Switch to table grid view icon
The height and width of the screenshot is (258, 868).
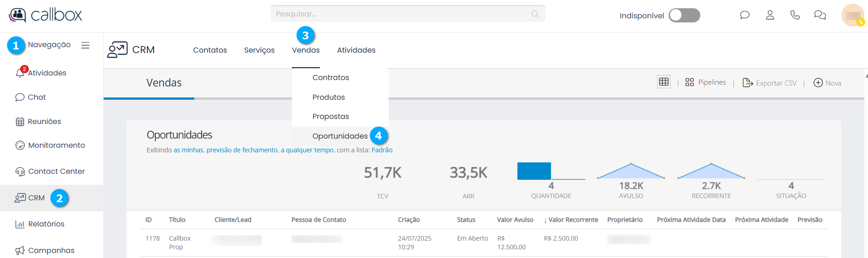[664, 82]
